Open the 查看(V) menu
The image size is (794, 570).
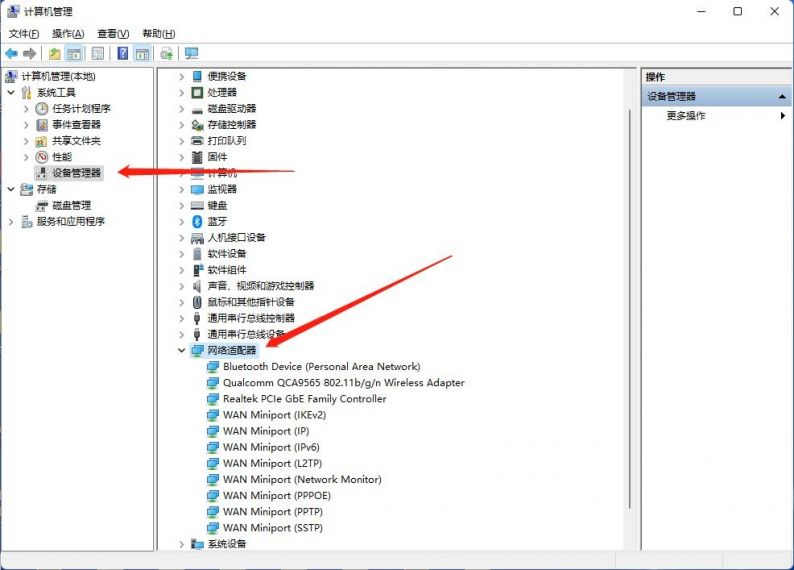[113, 33]
